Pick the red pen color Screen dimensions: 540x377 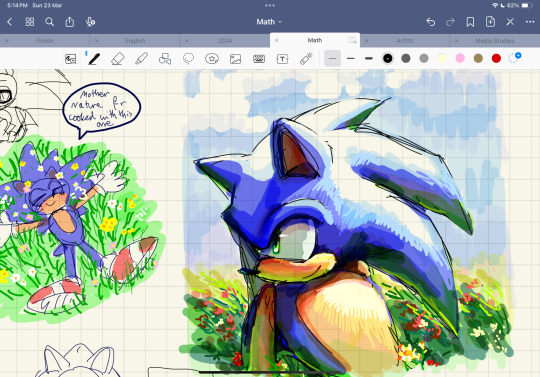click(x=496, y=59)
